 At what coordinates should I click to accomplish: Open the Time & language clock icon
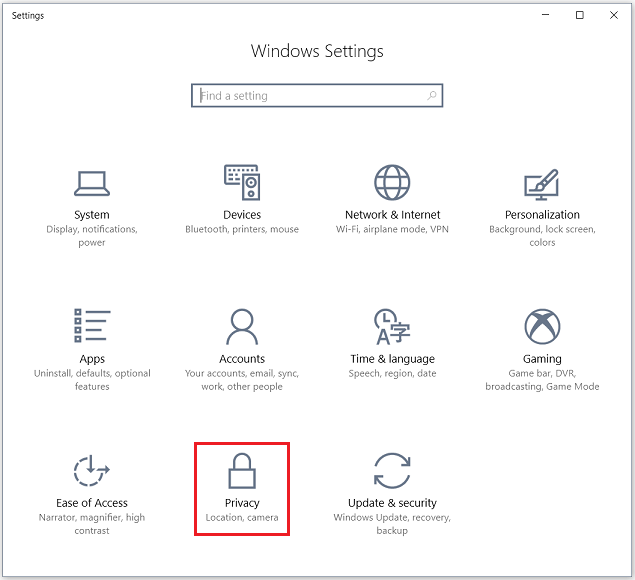click(392, 326)
